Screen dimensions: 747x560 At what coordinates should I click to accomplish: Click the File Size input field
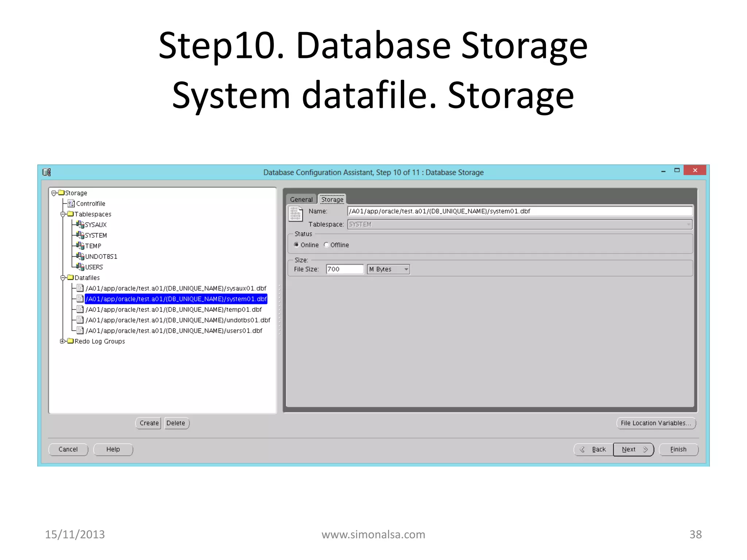tap(345, 269)
